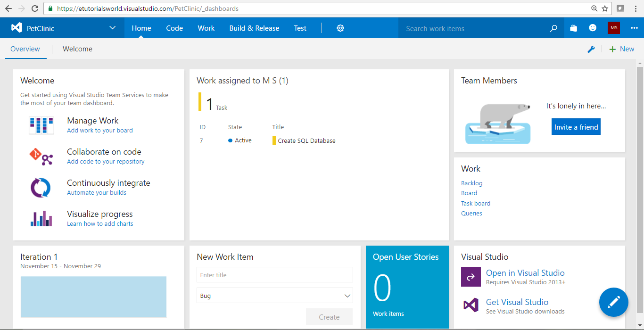Click the Iteration 1 widget title
Viewport: 644px width, 330px height.
(x=39, y=257)
